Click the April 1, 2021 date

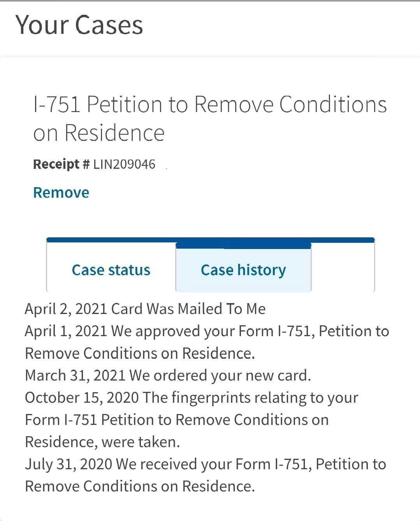pyautogui.click(x=66, y=331)
